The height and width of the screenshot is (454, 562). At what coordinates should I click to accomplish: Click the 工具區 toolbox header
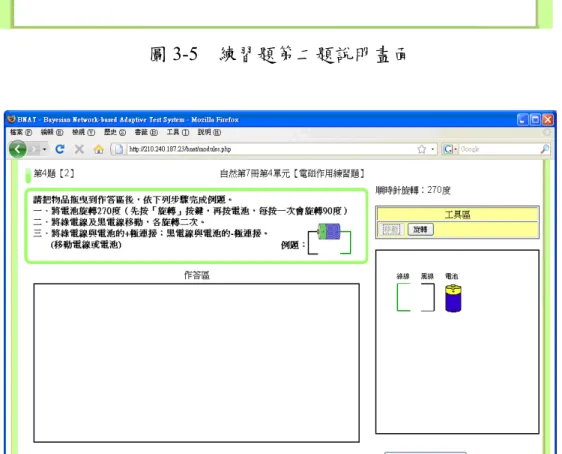(x=457, y=214)
